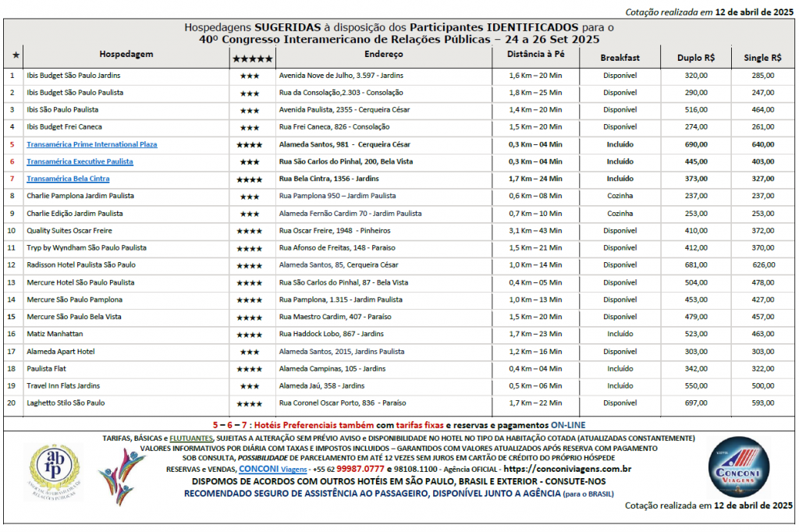Click Mercure Hotel São Paulo Paulista
The width and height of the screenshot is (799, 532).
(x=80, y=282)
